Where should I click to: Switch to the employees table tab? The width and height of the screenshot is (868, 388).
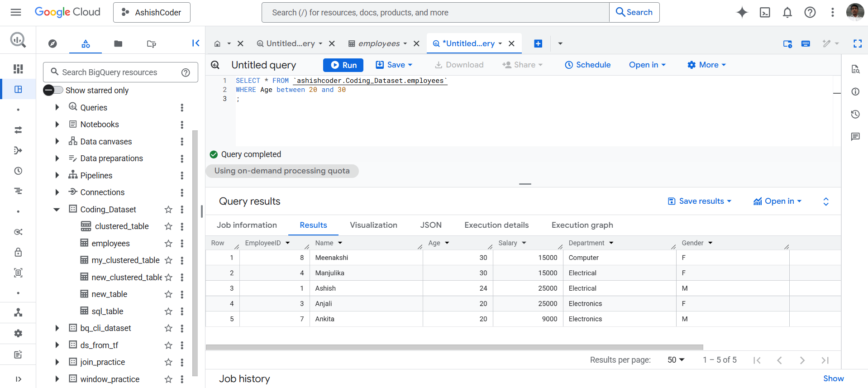pos(378,43)
